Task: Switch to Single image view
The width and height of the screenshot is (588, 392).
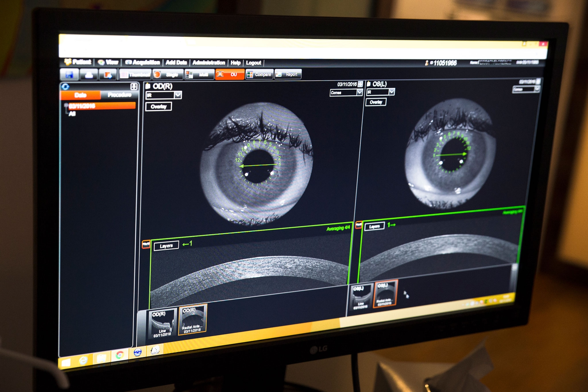Action: 168,74
